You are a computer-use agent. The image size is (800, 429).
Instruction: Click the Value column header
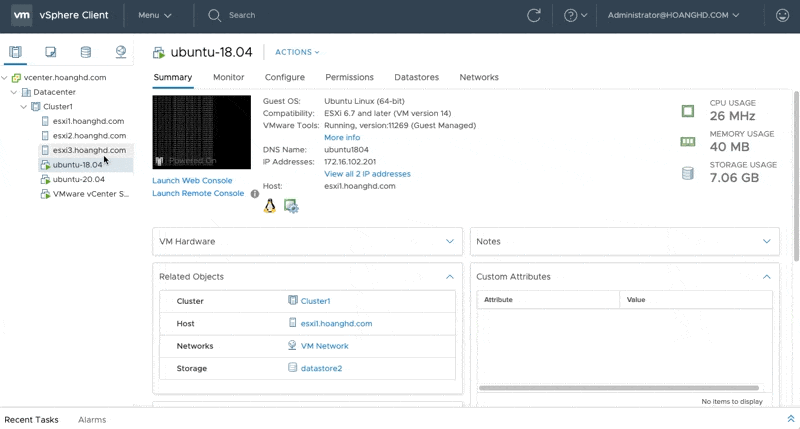(x=696, y=300)
